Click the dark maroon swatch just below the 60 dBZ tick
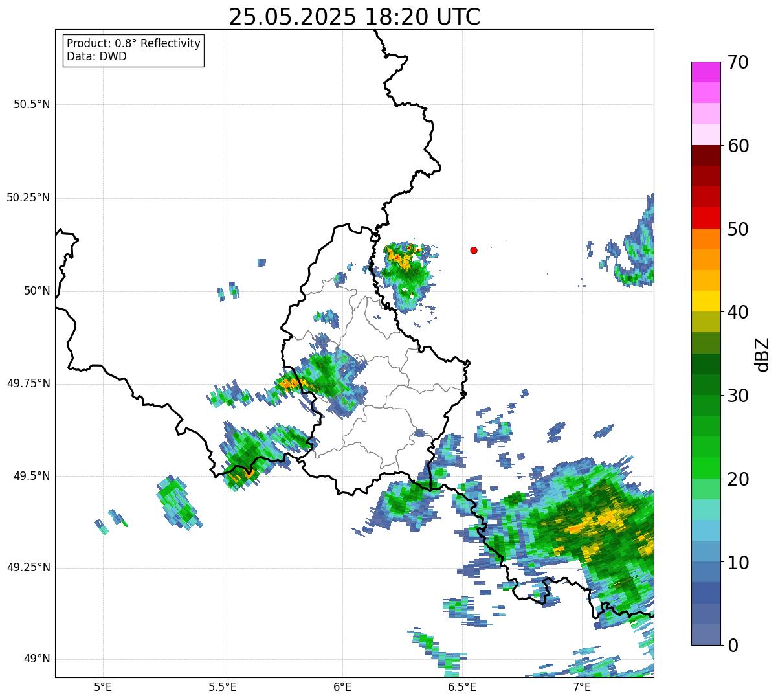Image resolution: width=778 pixels, height=700 pixels. tap(706, 155)
